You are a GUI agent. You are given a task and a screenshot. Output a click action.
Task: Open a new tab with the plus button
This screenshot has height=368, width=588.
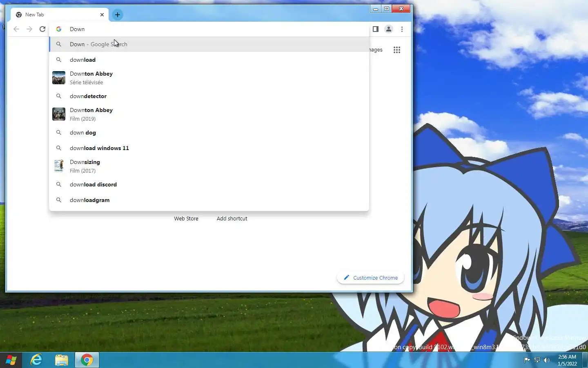point(117,15)
